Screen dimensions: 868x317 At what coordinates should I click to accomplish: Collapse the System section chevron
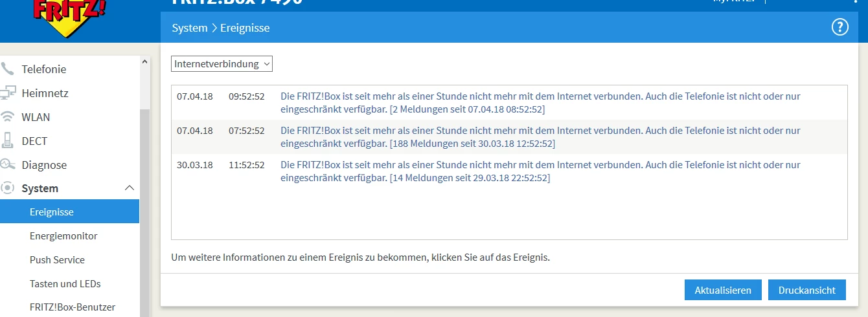coord(129,188)
